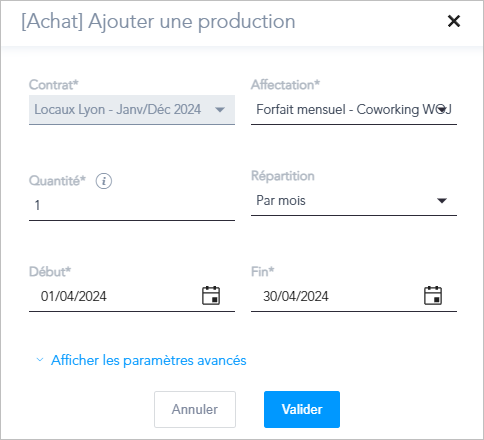The image size is (484, 440).
Task: Expand the Répartition Par mois dropdown
Action: click(442, 201)
